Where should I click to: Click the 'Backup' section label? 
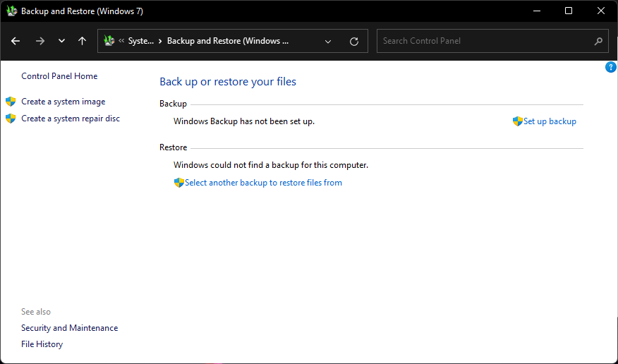point(173,104)
